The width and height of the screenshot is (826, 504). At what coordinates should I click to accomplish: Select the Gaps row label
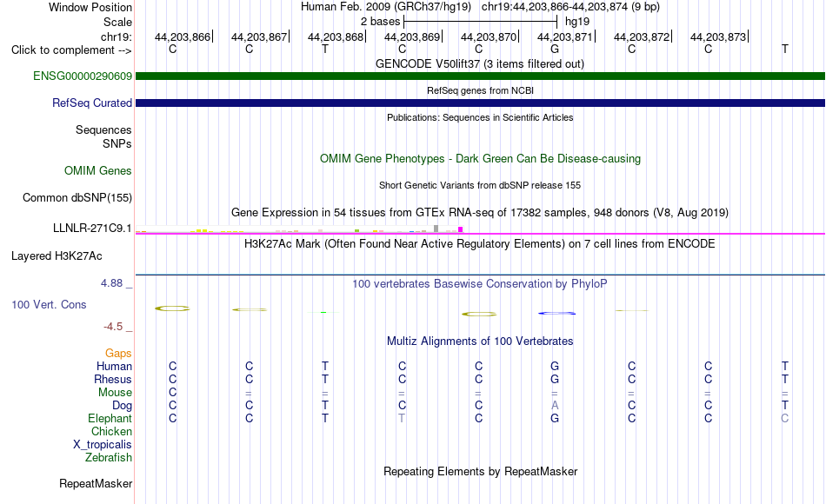click(x=118, y=353)
